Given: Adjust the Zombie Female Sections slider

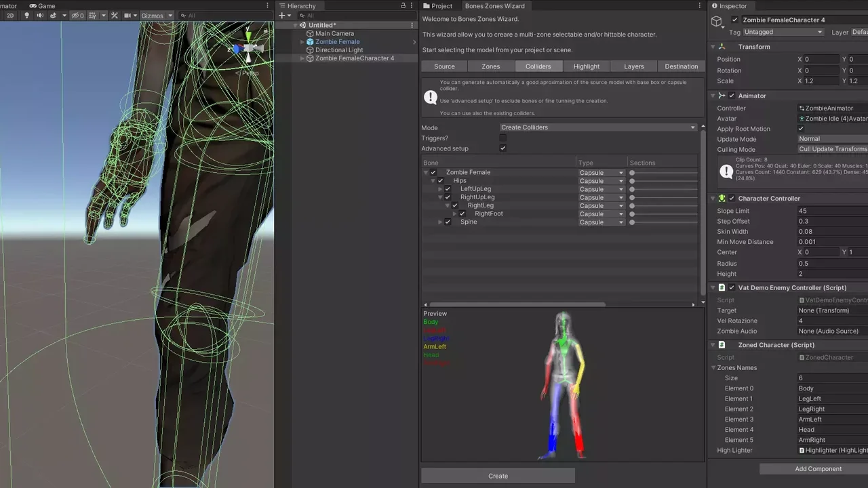Looking at the screenshot, I should click(x=663, y=173).
